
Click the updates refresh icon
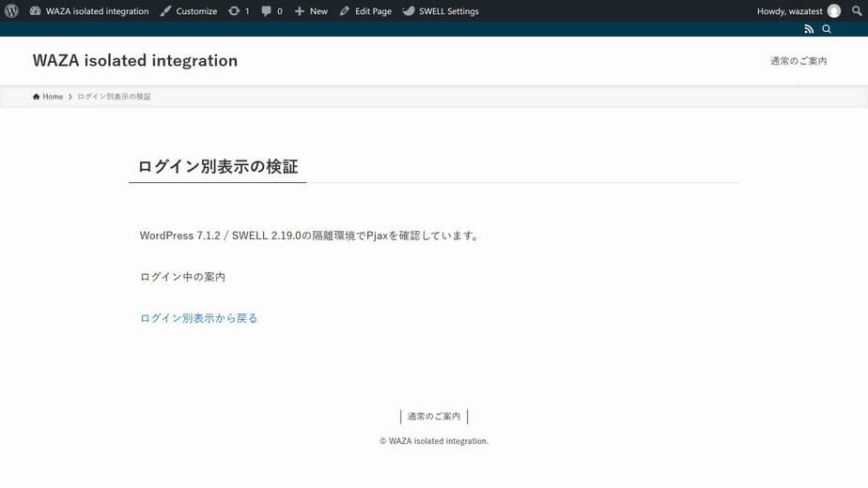point(234,11)
